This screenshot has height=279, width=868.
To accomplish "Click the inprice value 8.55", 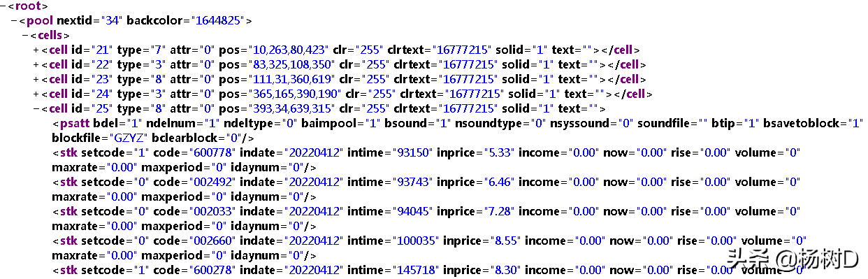I will 507,241.
